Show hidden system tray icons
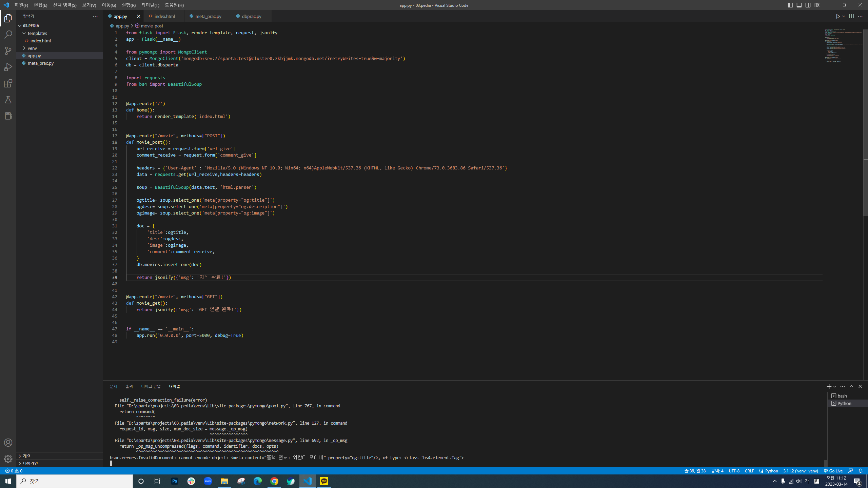Viewport: 868px width, 488px height. pos(775,481)
